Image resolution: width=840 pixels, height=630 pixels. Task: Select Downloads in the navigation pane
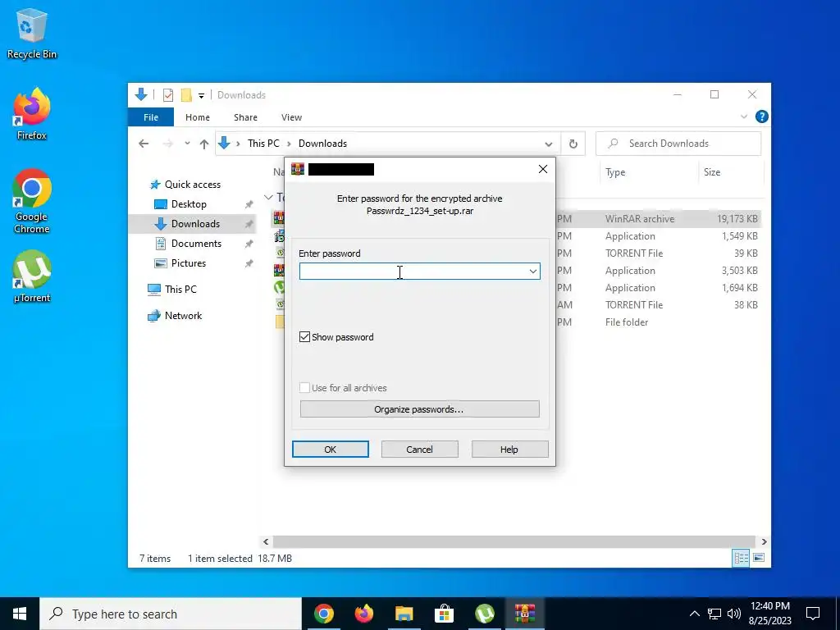coord(193,224)
